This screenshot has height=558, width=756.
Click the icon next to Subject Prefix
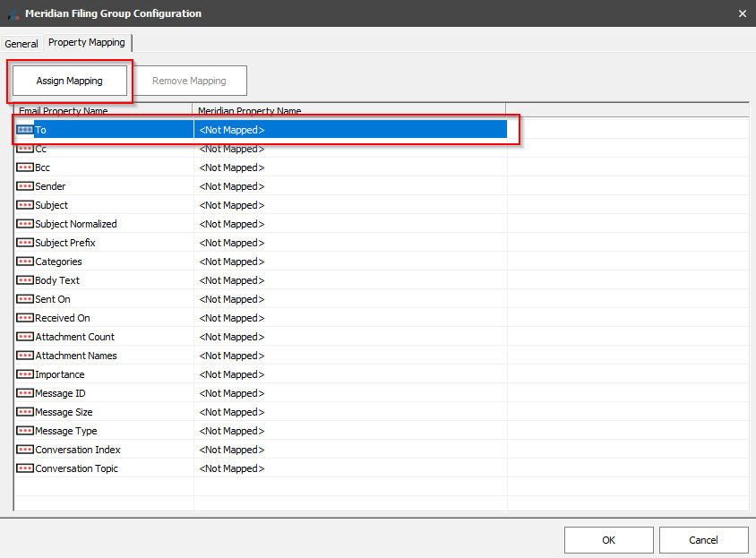click(24, 243)
